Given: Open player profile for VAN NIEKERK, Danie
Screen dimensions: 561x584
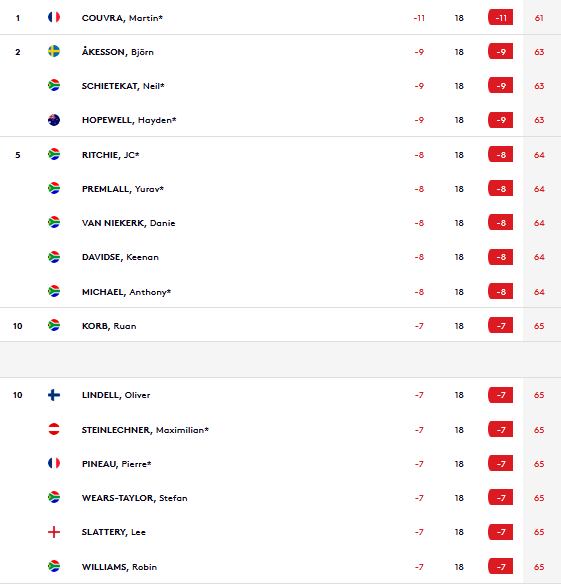Looking at the screenshot, I should click(129, 223).
